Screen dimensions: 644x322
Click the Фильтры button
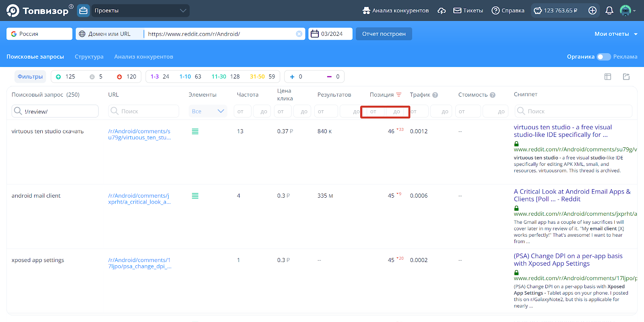coord(30,76)
